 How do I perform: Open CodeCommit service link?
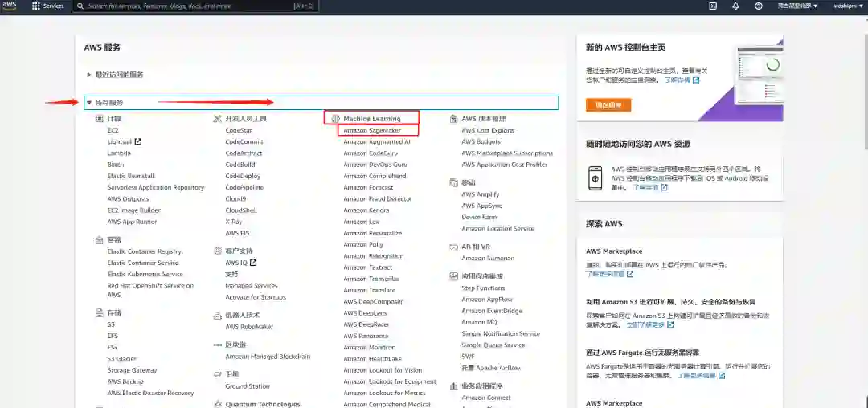(244, 141)
